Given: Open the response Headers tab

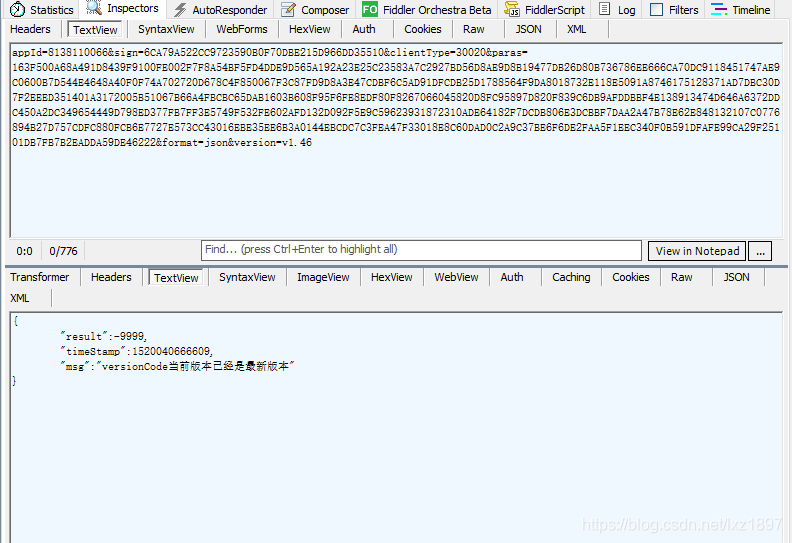Looking at the screenshot, I should pyautogui.click(x=111, y=277).
